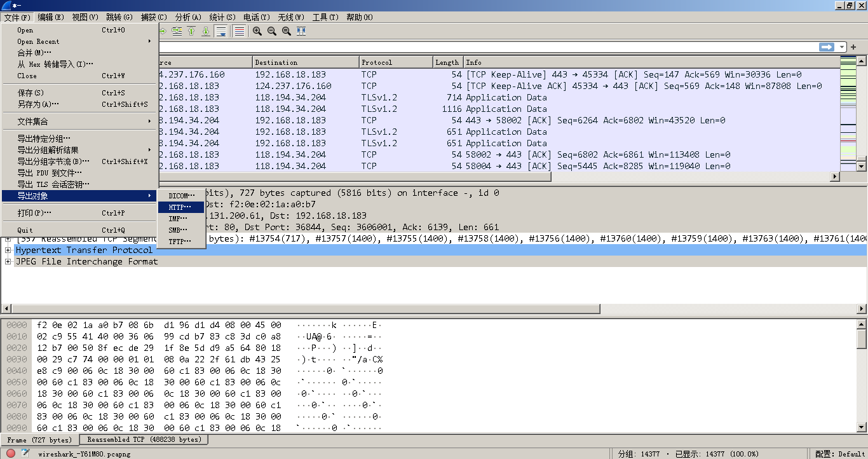The image size is (868, 459).
Task: Click wireshark_-Y61M80.pcapng file name in status bar
Action: pos(84,454)
